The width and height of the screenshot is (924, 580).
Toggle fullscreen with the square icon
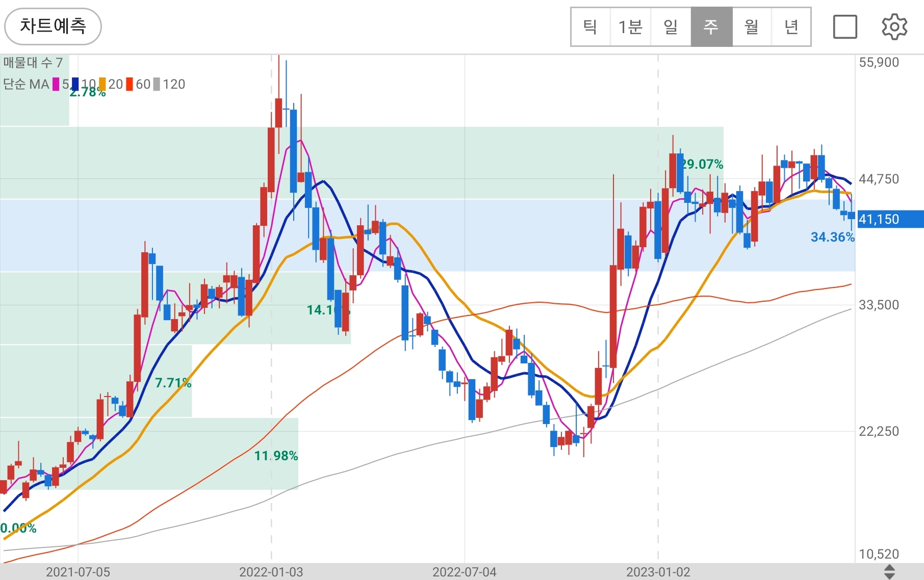point(845,27)
